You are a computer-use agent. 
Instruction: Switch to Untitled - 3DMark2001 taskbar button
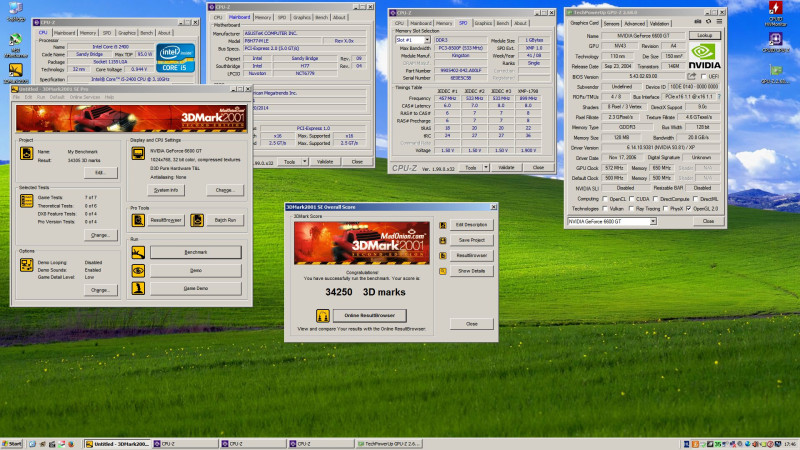118,444
